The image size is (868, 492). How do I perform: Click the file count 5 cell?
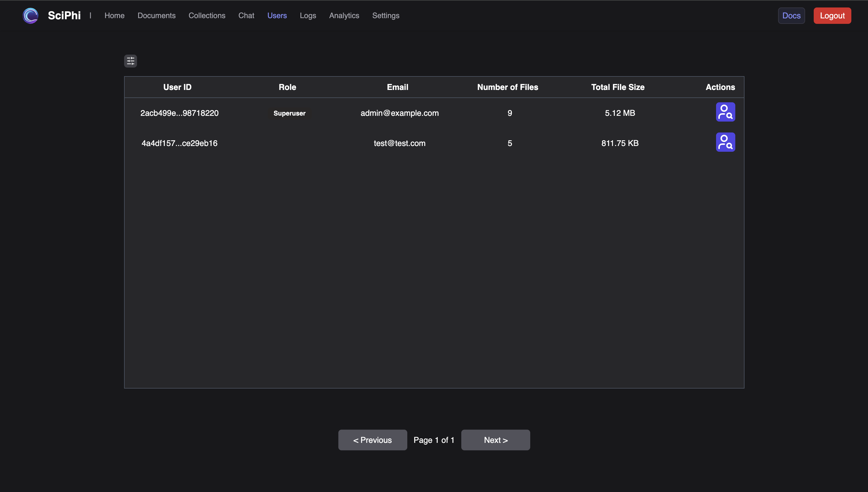tap(510, 143)
